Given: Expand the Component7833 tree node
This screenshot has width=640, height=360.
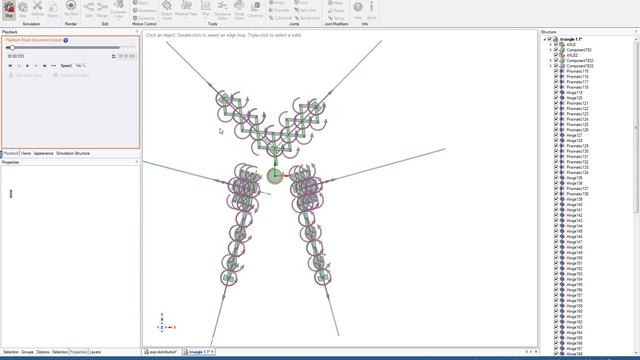Looking at the screenshot, I should click(551, 66).
